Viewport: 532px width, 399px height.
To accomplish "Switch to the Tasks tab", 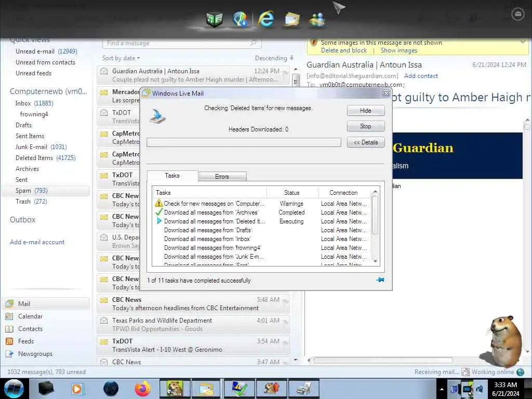I will [172, 176].
